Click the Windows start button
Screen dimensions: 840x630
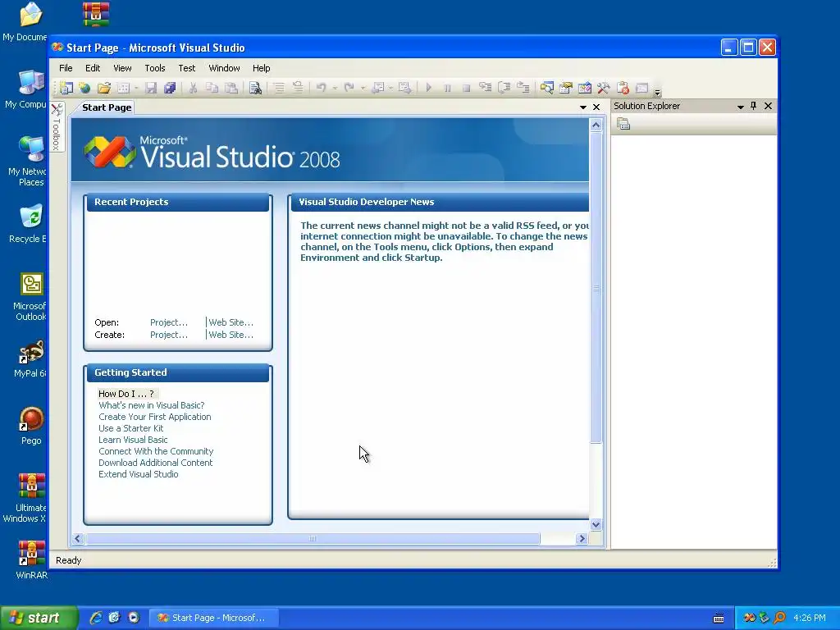click(39, 618)
